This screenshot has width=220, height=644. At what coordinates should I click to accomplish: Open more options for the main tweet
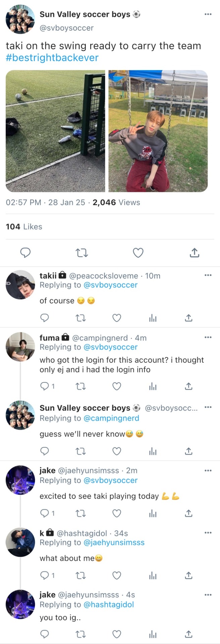click(x=208, y=14)
